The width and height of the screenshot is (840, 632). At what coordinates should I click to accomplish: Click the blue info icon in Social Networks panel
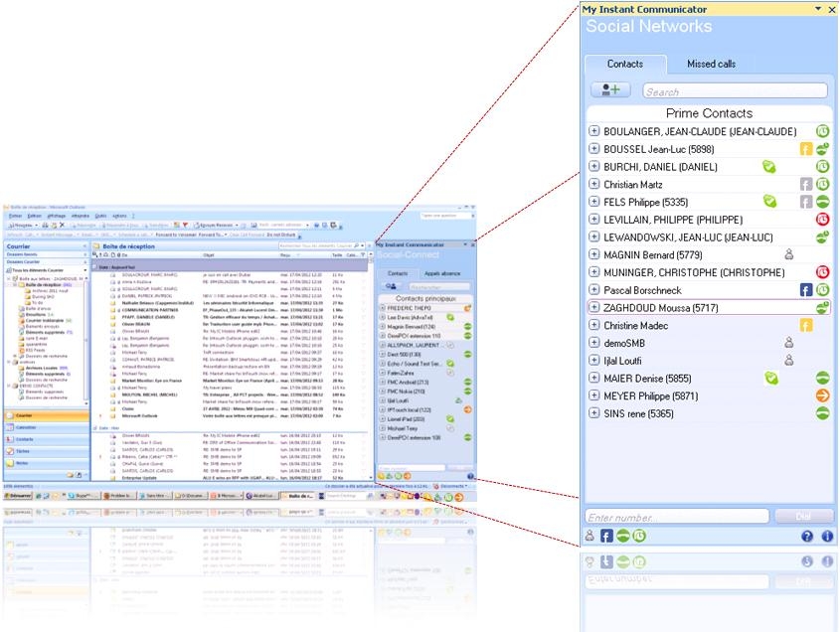(828, 537)
